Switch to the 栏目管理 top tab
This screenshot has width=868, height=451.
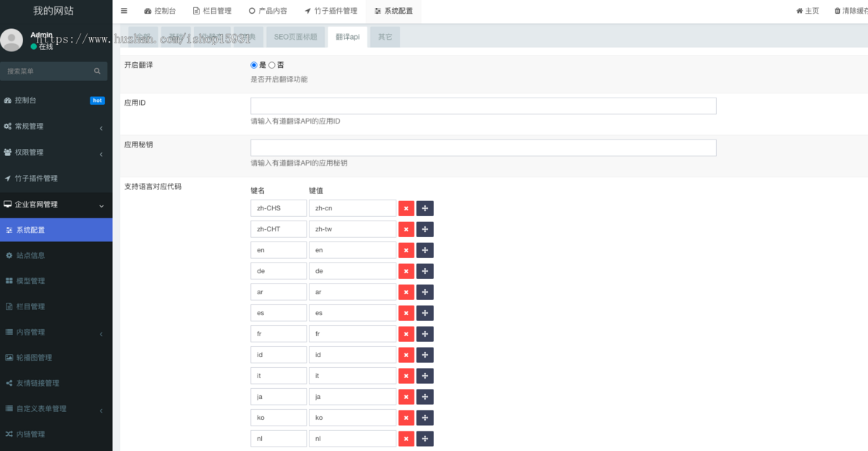[x=212, y=11]
